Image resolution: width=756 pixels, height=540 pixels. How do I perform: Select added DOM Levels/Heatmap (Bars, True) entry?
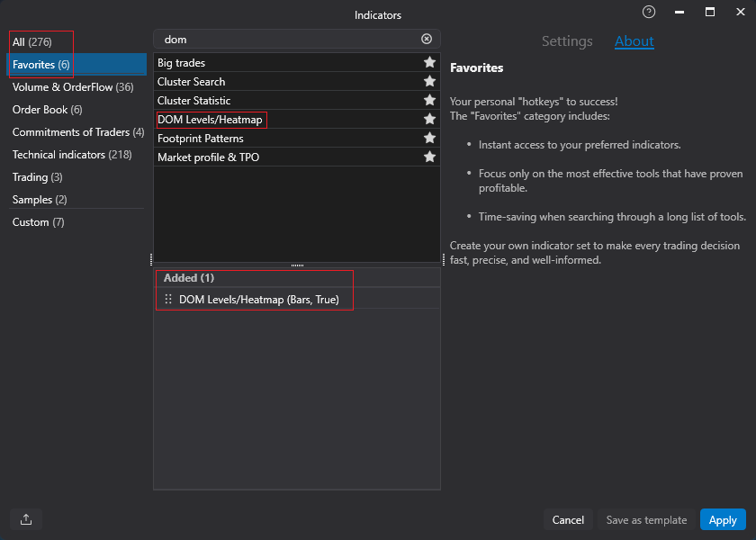[297, 299]
